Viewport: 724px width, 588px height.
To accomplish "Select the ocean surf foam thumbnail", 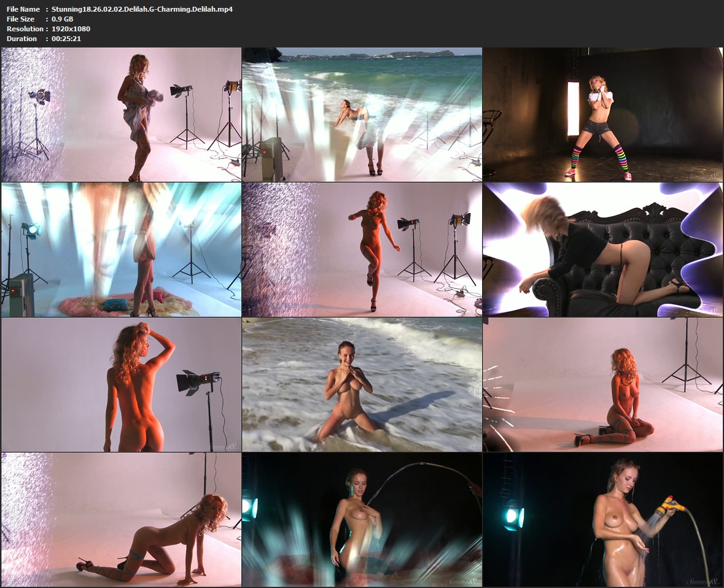I will click(x=362, y=384).
